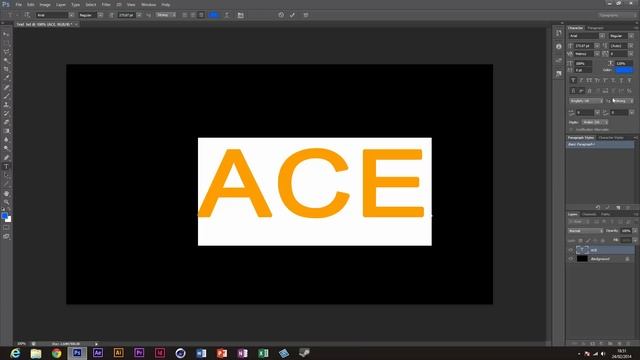This screenshot has width=640, height=360.
Task: Click the Background layer thumbnail
Action: click(x=582, y=259)
